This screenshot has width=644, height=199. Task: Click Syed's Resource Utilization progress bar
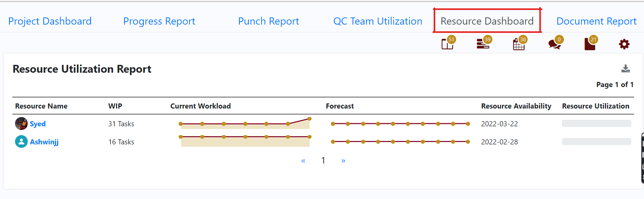point(596,123)
